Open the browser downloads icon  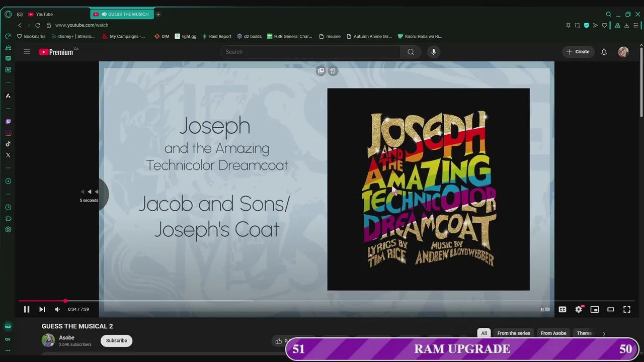click(x=626, y=25)
